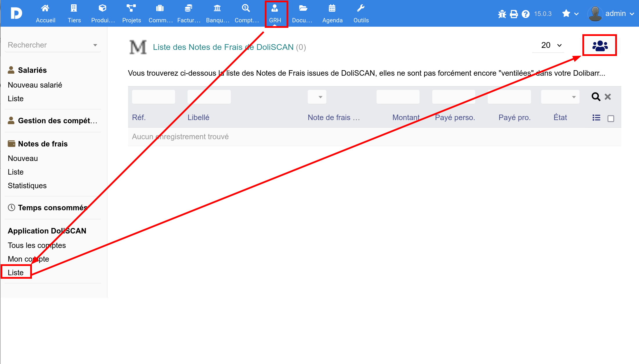Sort by Note de frais column
639x364 pixels.
[334, 117]
